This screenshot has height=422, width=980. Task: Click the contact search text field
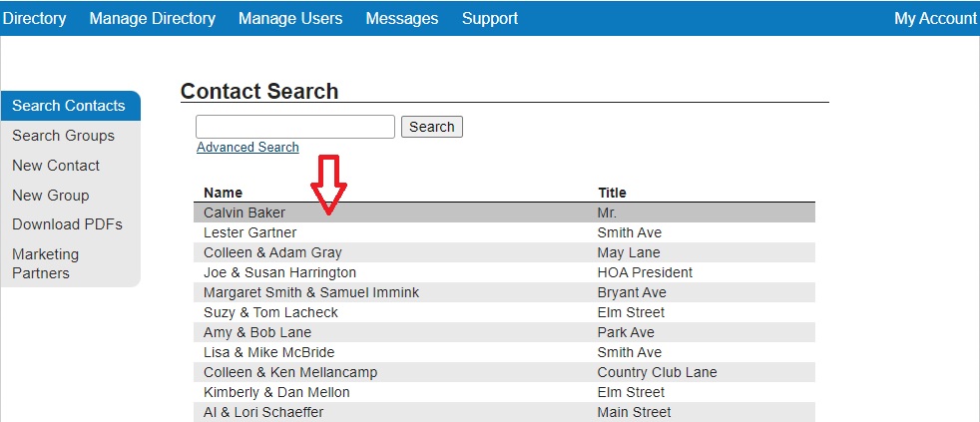coord(294,127)
